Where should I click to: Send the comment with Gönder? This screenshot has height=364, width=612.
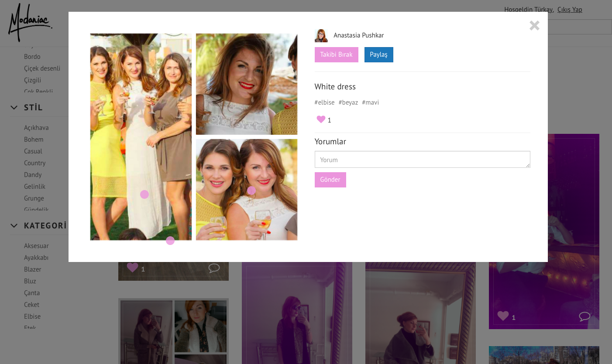[330, 180]
